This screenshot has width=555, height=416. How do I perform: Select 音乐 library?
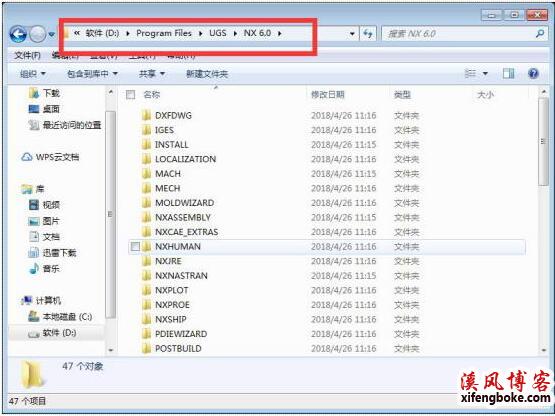pos(44,269)
